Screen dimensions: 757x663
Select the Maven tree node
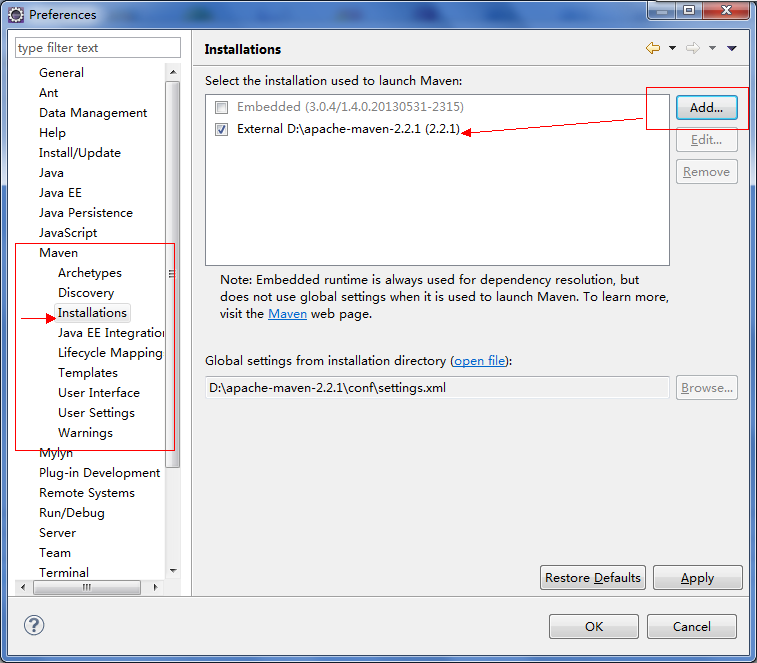point(58,253)
